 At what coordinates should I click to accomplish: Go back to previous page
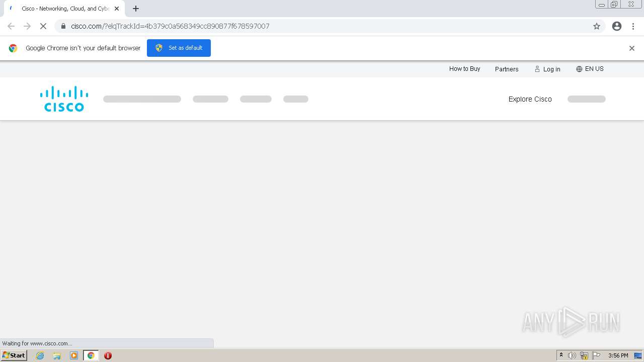click(11, 26)
